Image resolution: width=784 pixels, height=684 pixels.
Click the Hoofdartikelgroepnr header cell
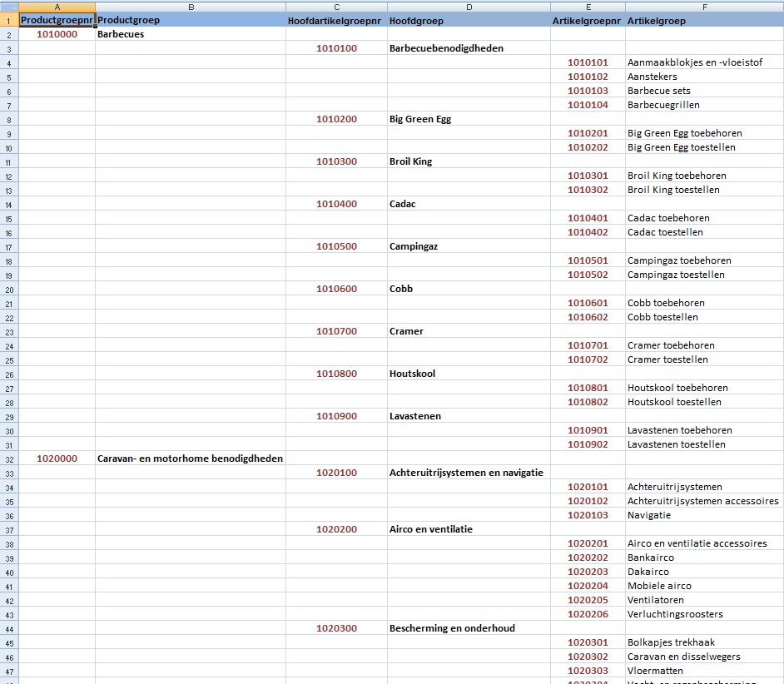coord(336,20)
